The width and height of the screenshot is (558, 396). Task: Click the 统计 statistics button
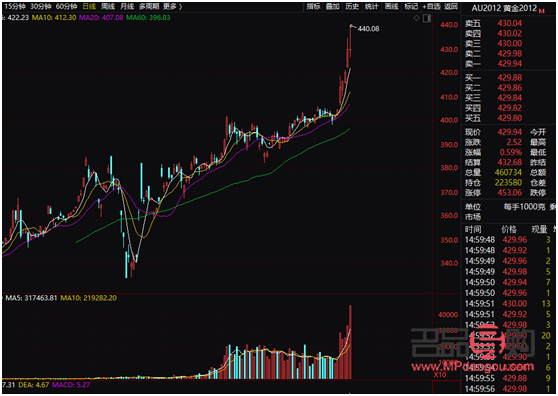(372, 7)
